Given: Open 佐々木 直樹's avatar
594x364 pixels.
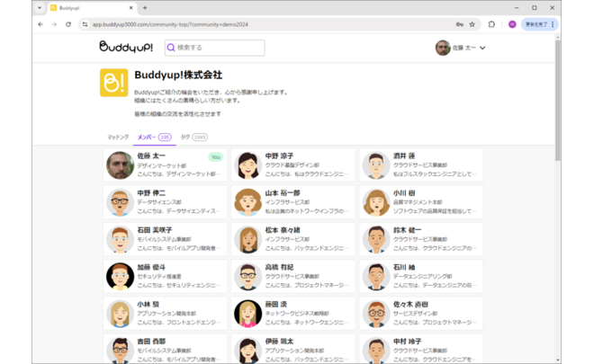Looking at the screenshot, I should [376, 314].
